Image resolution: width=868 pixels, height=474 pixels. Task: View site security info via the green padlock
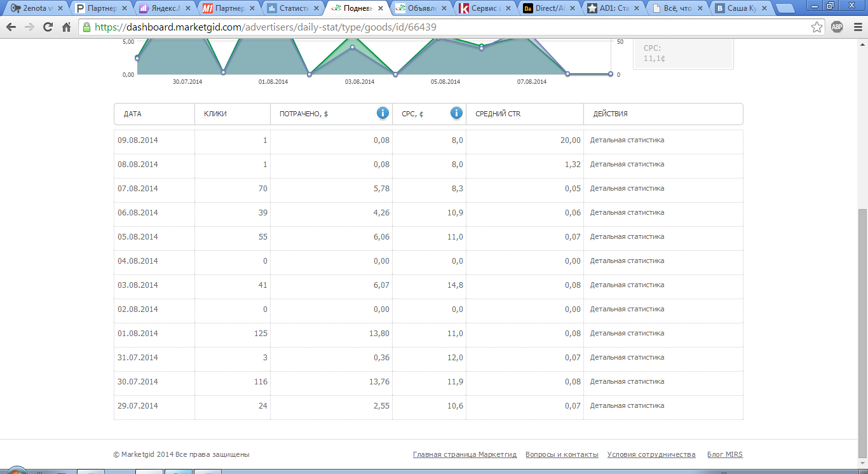(x=86, y=27)
